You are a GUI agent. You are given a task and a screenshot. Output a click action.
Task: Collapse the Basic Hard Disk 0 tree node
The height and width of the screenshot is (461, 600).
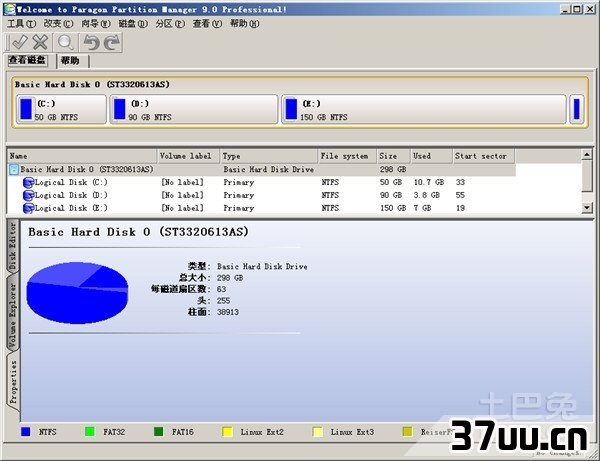[13, 169]
